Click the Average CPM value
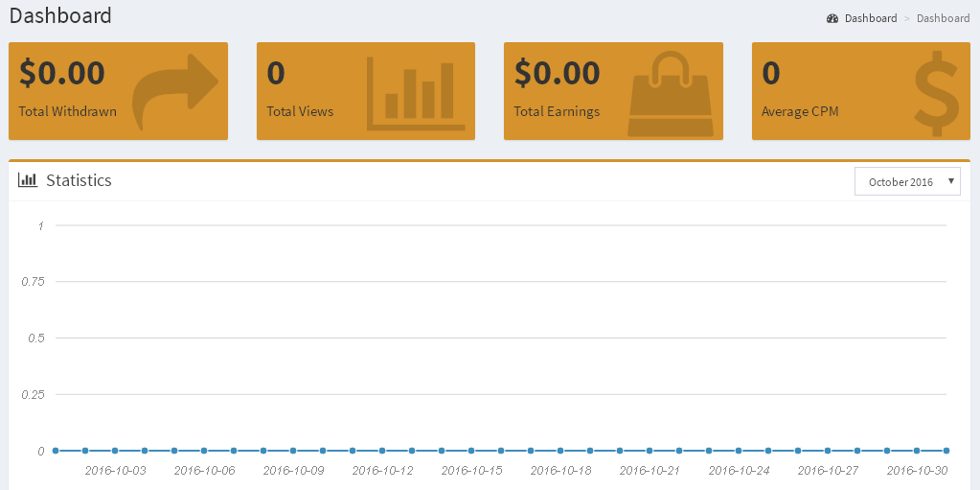This screenshot has height=490, width=980. pos(770,73)
